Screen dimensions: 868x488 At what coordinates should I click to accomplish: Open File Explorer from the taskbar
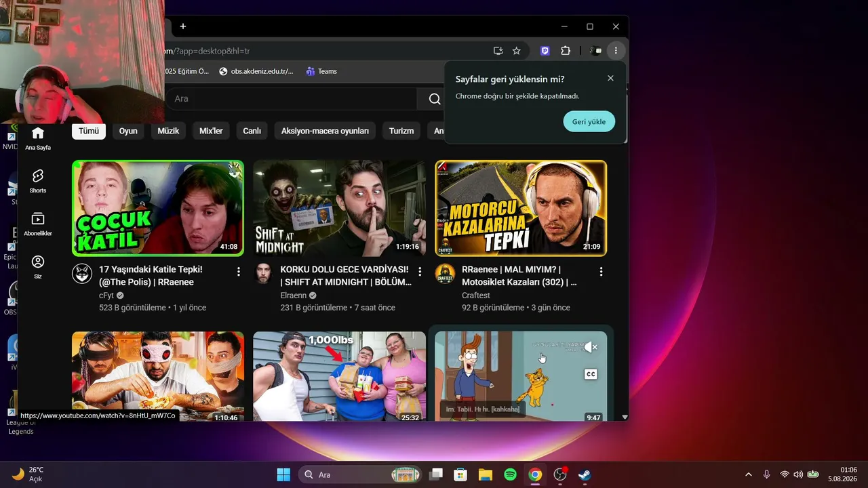[x=486, y=474]
